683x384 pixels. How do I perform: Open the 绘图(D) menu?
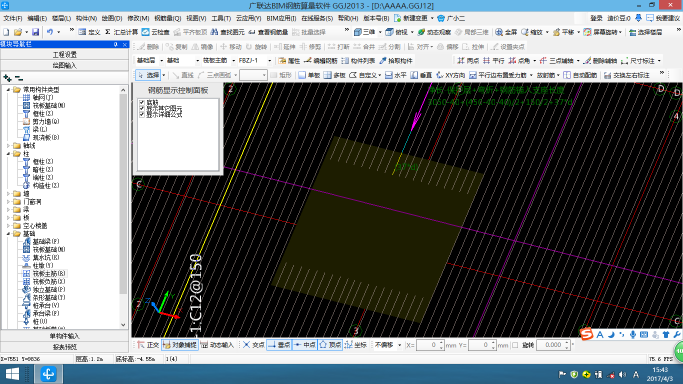point(112,18)
